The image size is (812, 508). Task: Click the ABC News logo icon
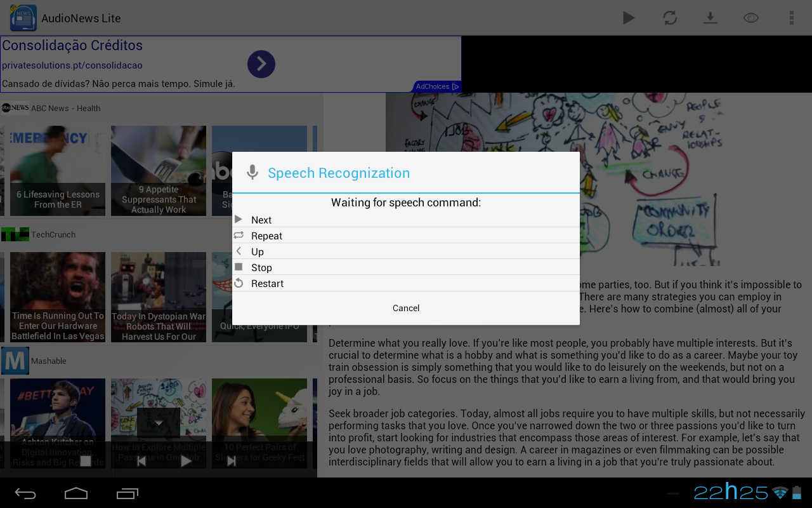coord(15,108)
